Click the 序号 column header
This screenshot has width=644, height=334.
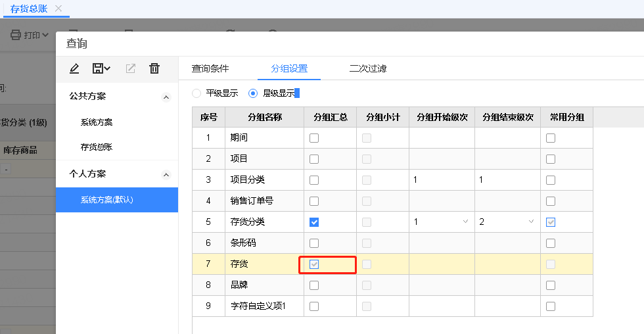(x=209, y=117)
